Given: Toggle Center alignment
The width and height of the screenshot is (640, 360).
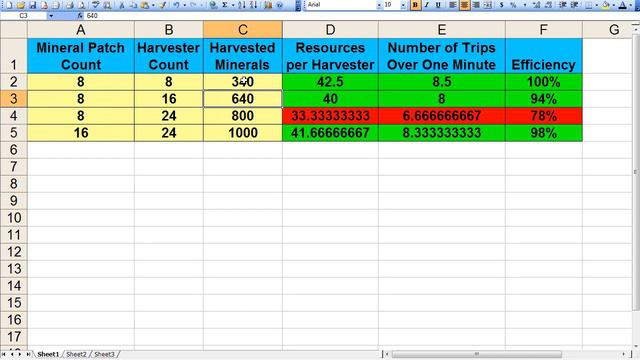Looking at the screenshot, I should point(464,5).
